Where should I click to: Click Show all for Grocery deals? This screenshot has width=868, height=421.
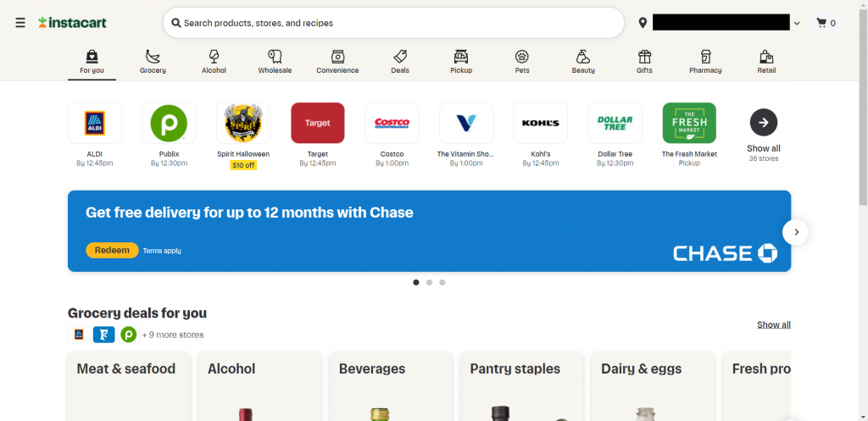point(773,324)
